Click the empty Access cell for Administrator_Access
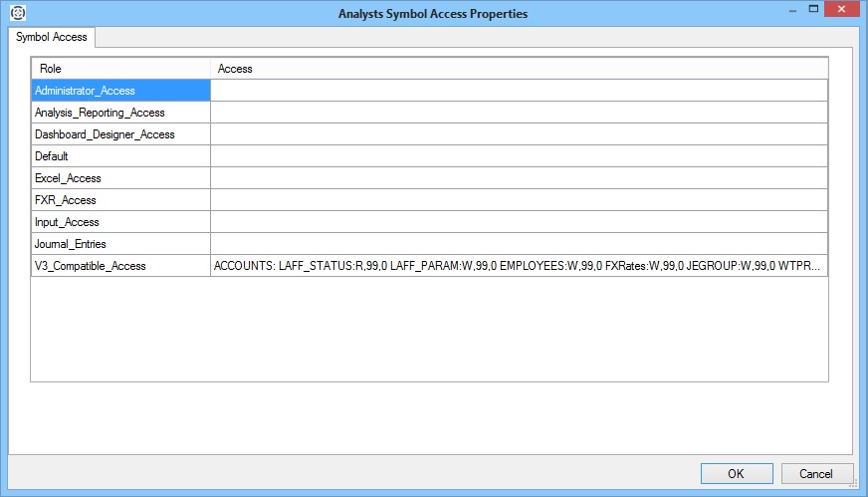The height and width of the screenshot is (497, 868). 518,91
